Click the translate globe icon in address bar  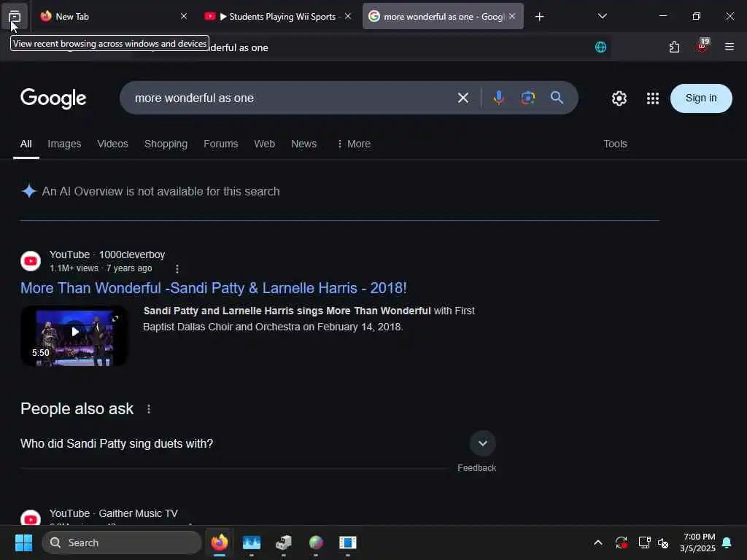tap(601, 47)
